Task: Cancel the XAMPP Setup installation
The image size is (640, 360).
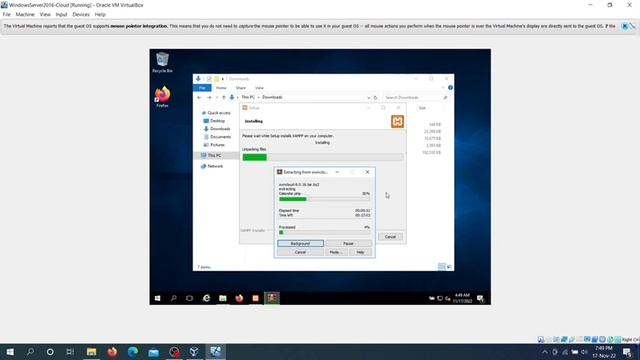Action: click(x=390, y=237)
